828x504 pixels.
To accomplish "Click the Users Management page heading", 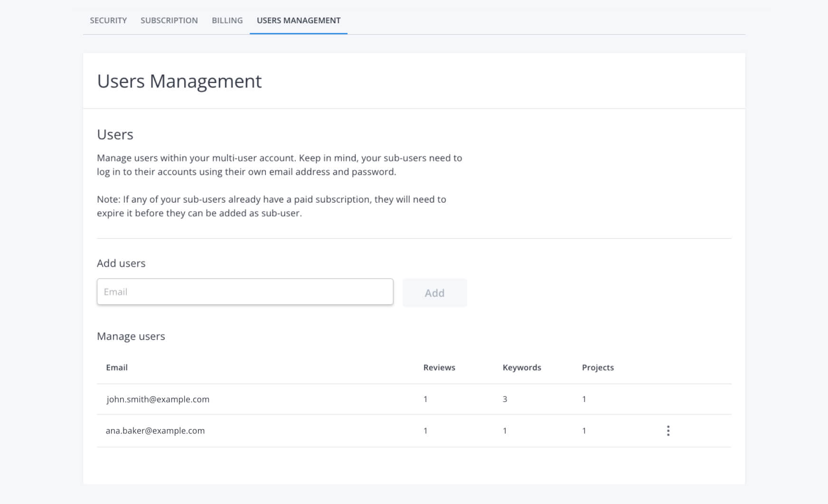I will 179,81.
